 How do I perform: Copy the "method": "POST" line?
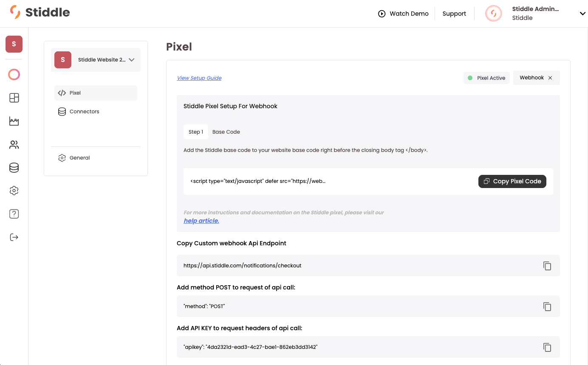click(x=547, y=306)
